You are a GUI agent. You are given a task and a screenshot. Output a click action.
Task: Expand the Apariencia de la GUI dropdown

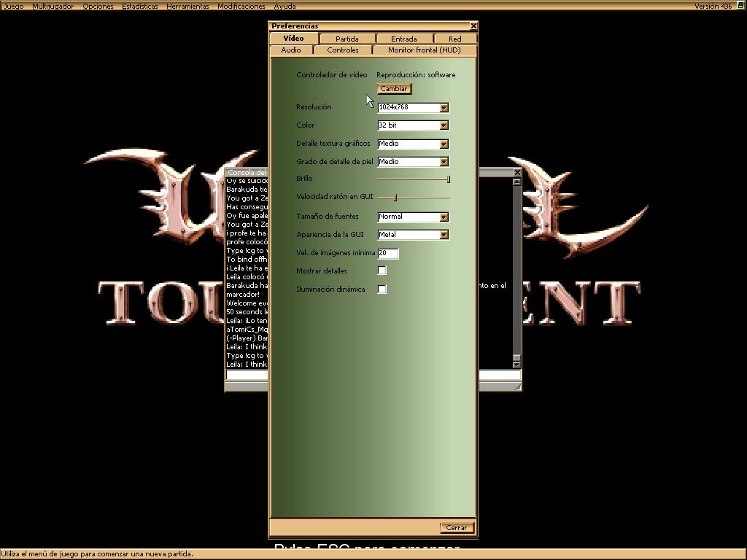click(444, 235)
